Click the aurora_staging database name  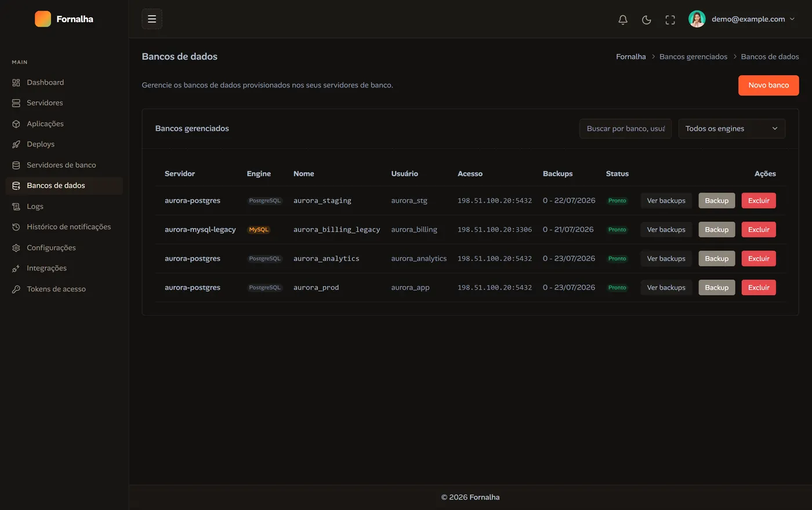(x=322, y=201)
